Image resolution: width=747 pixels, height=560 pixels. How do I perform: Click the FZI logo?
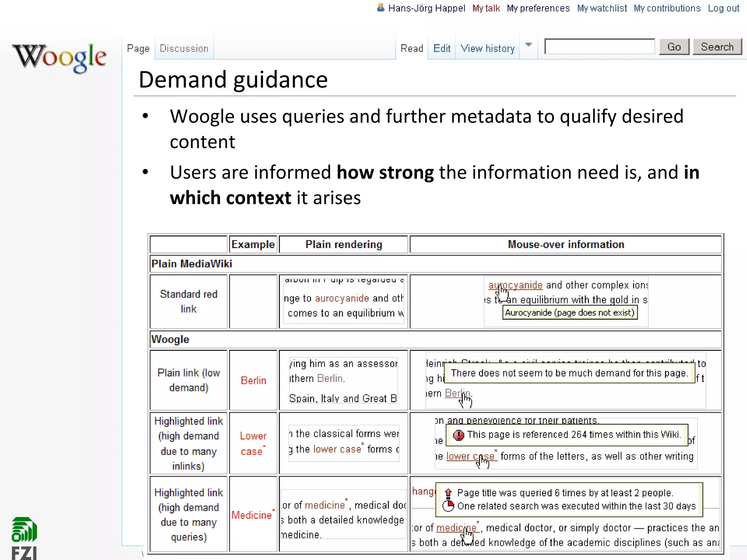click(x=24, y=538)
